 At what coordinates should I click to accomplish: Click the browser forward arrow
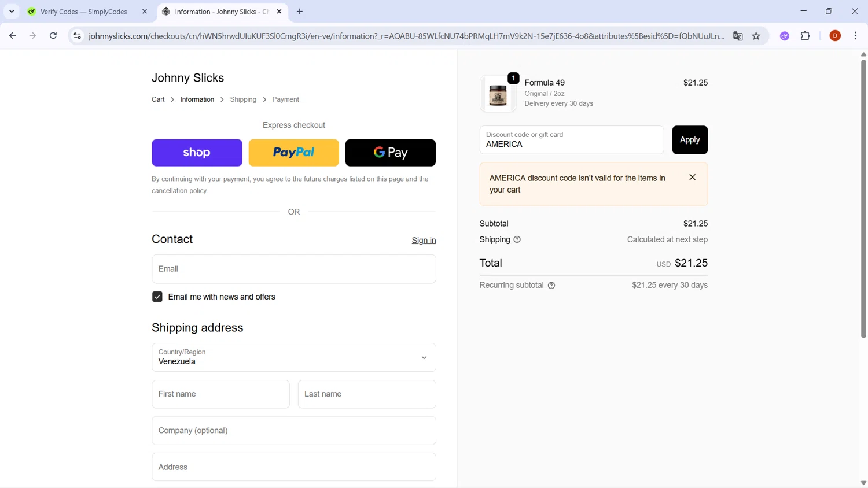pyautogui.click(x=33, y=36)
